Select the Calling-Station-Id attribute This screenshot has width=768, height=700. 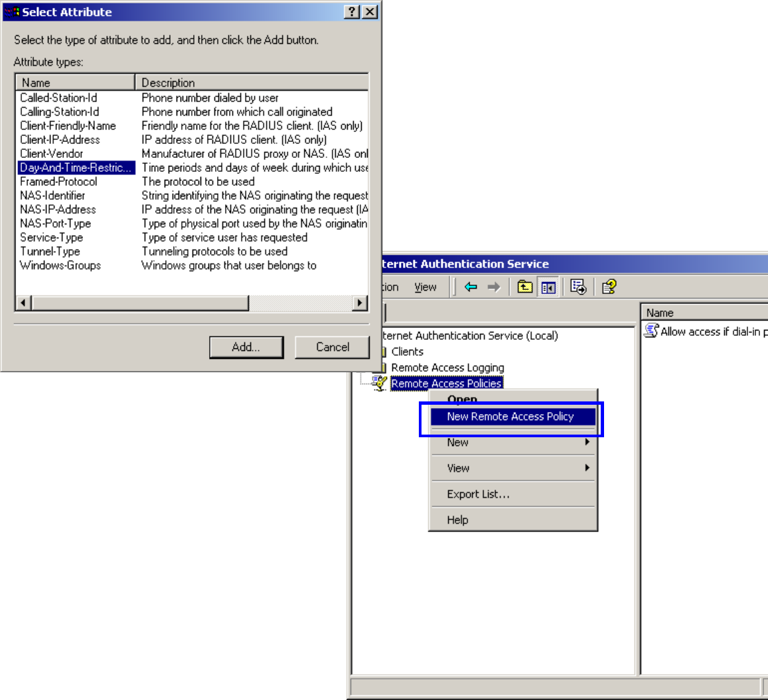pyautogui.click(x=59, y=111)
